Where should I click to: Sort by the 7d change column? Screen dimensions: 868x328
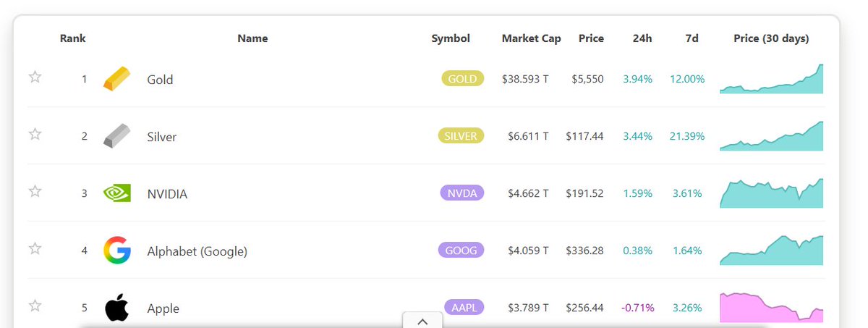coord(692,38)
